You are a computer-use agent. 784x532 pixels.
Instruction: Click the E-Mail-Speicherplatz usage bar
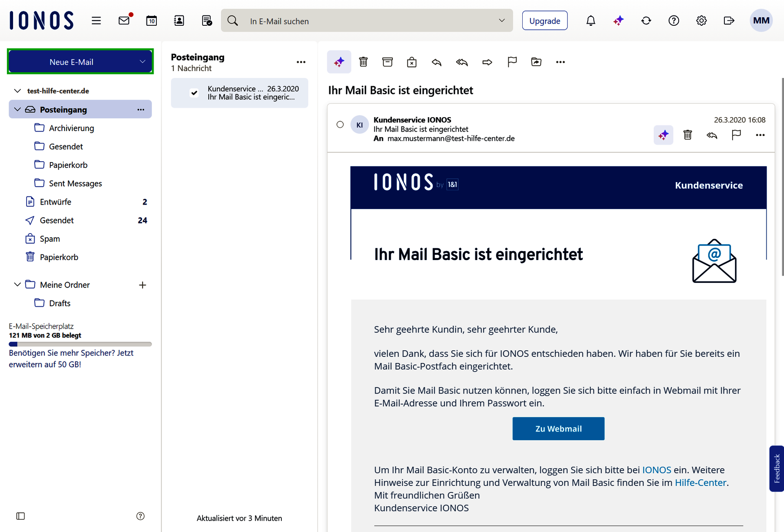[80, 344]
